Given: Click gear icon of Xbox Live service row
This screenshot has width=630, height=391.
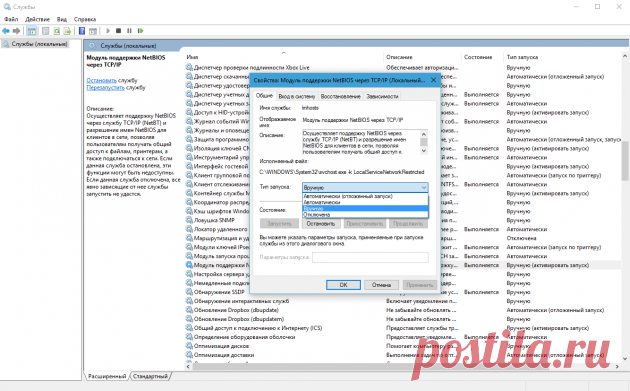Looking at the screenshot, I should [x=189, y=68].
